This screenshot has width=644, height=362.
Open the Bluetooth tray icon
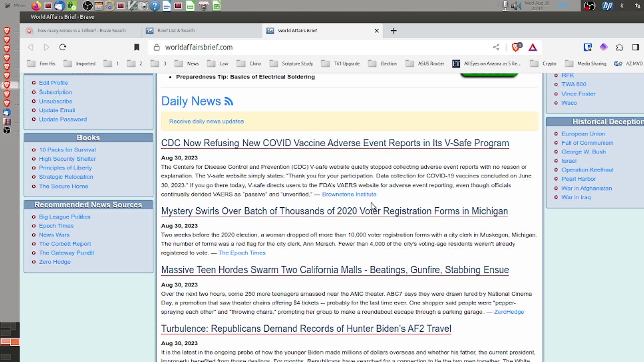(x=622, y=6)
